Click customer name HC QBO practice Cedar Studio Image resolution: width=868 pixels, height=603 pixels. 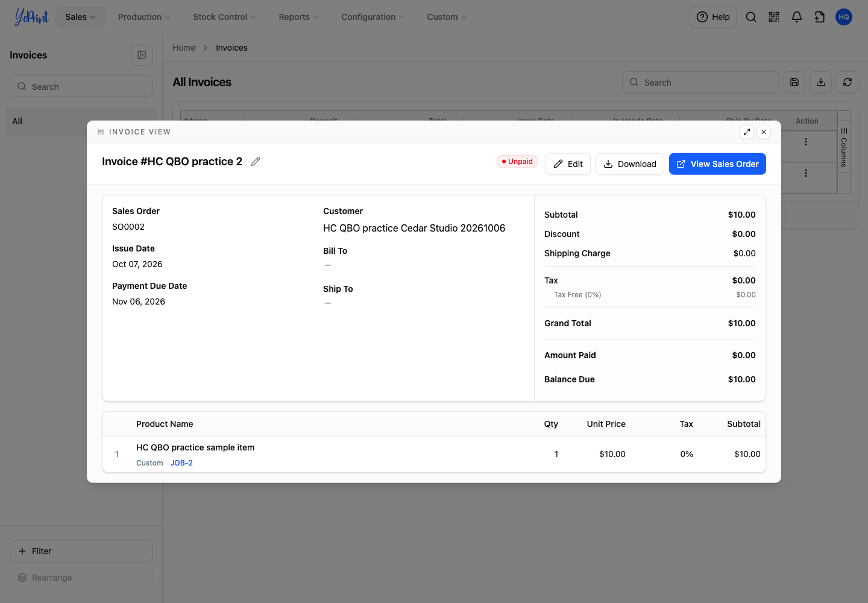pyautogui.click(x=414, y=228)
